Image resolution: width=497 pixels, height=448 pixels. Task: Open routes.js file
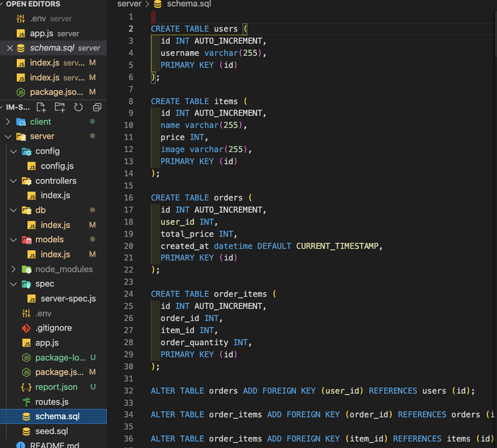tap(52, 401)
